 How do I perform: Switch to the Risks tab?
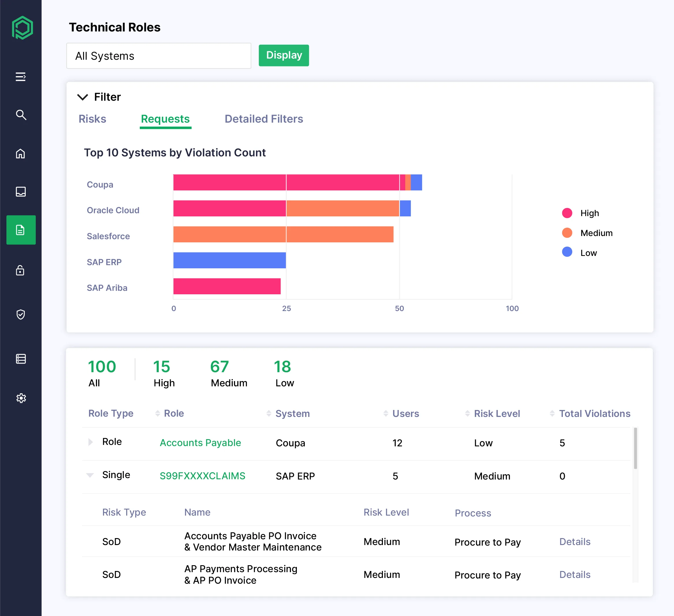(92, 119)
